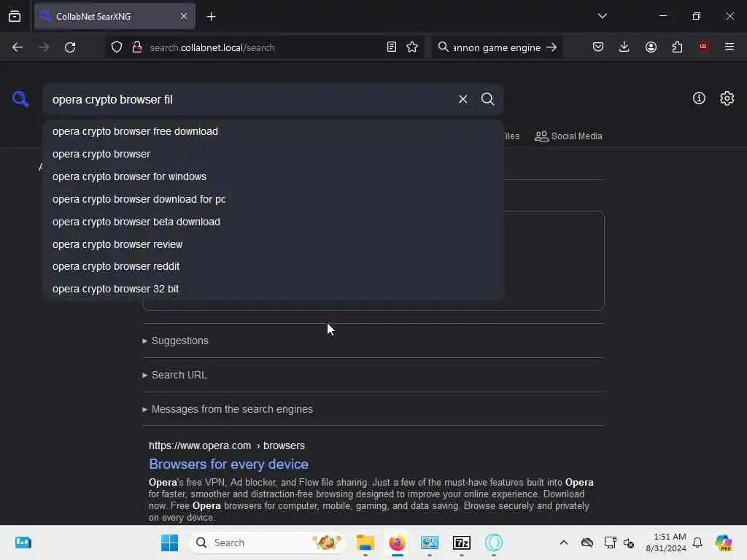Viewport: 747px width, 560px height.
Task: Open Firefox downloads panel
Action: pos(624,47)
